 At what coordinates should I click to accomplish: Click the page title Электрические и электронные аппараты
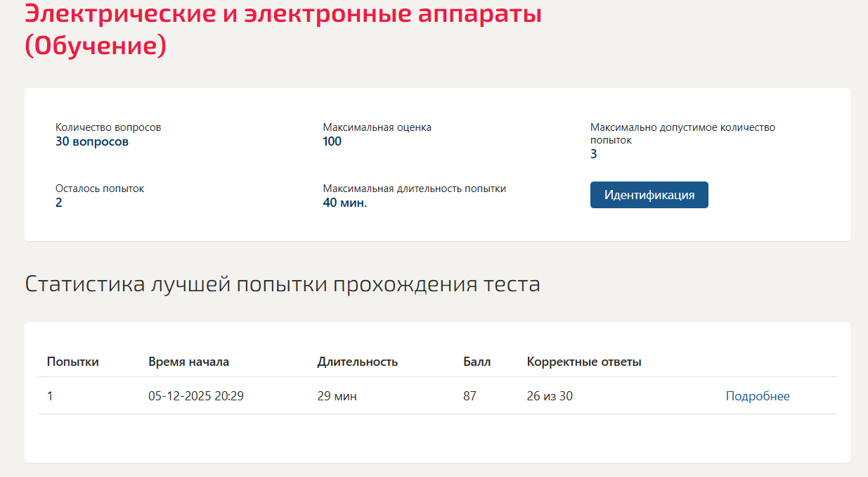coord(283,13)
